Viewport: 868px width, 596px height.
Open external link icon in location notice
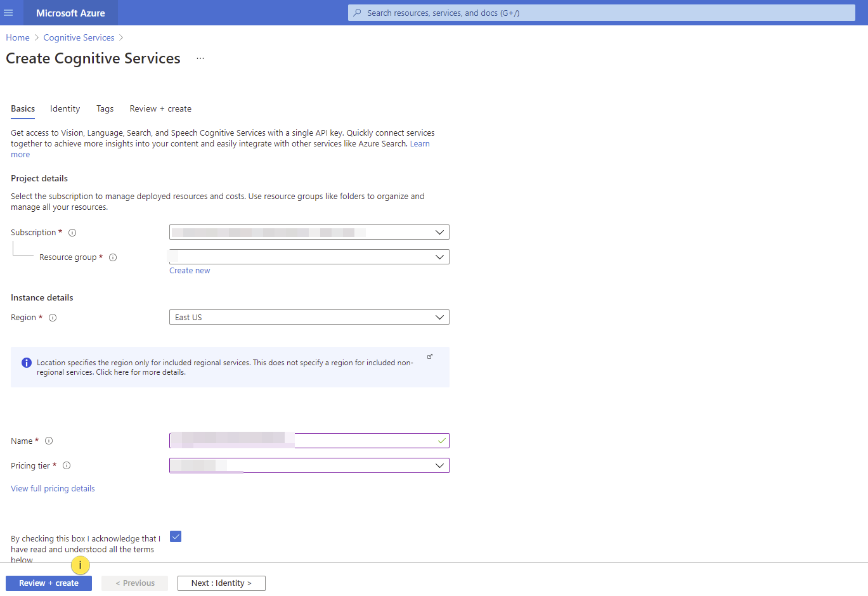[x=430, y=357]
